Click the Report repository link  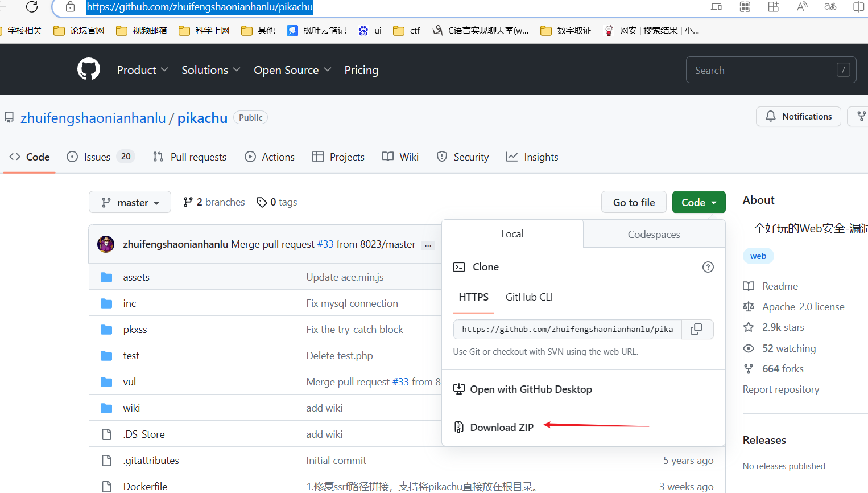click(781, 389)
